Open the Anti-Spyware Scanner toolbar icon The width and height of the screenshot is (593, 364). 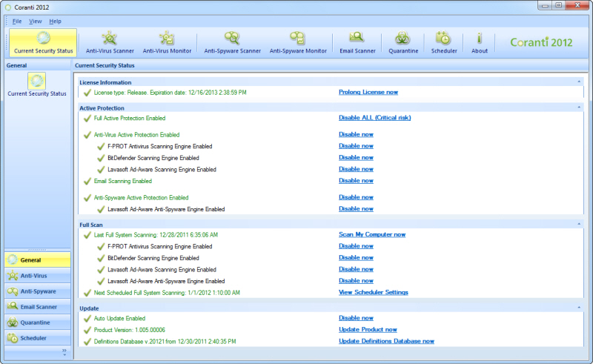pyautogui.click(x=232, y=42)
